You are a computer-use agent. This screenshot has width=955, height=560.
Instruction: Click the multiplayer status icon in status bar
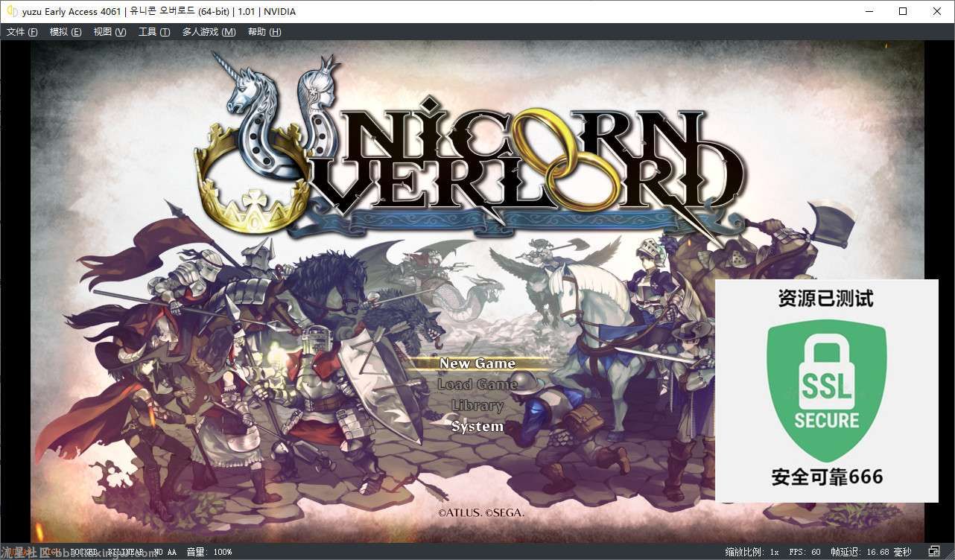click(933, 552)
